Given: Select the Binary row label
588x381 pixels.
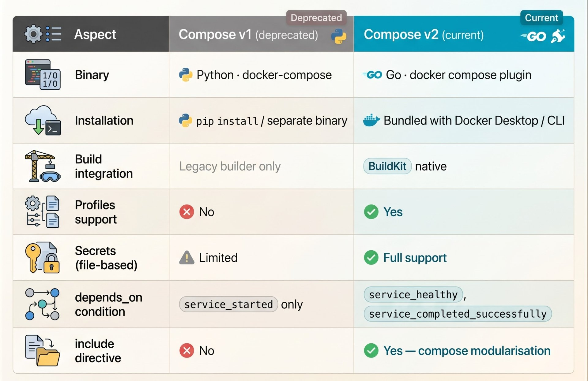Looking at the screenshot, I should [x=92, y=75].
